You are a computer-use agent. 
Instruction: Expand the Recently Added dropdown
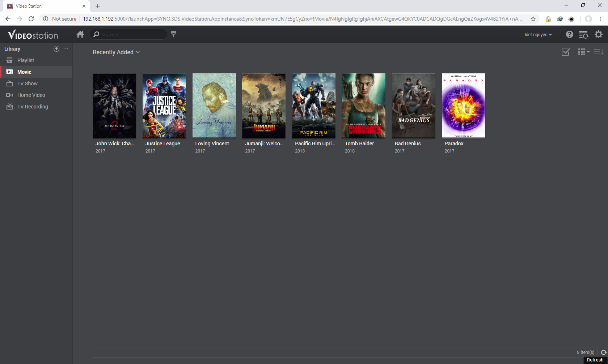click(116, 52)
